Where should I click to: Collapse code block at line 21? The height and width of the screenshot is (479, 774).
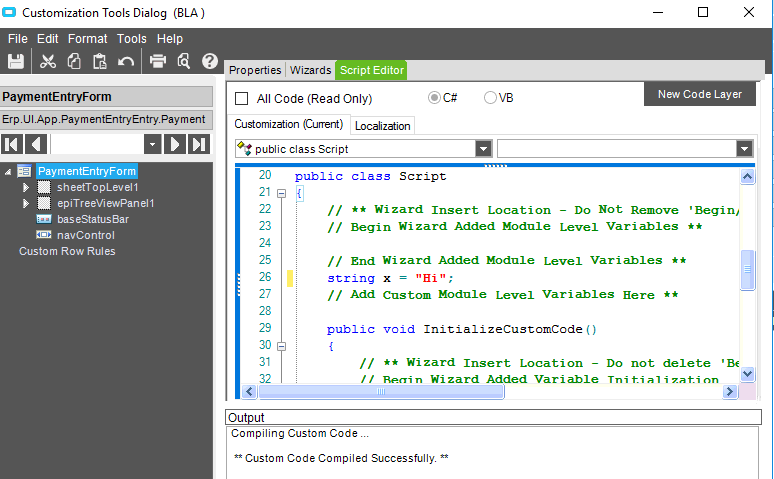point(281,194)
